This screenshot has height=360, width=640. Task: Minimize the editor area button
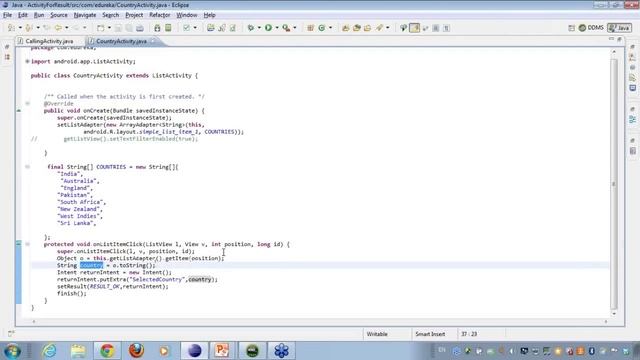pos(611,39)
